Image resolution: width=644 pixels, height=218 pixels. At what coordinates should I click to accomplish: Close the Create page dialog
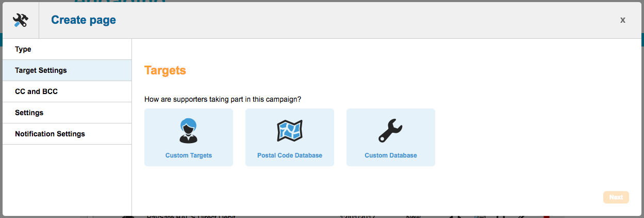coord(622,20)
